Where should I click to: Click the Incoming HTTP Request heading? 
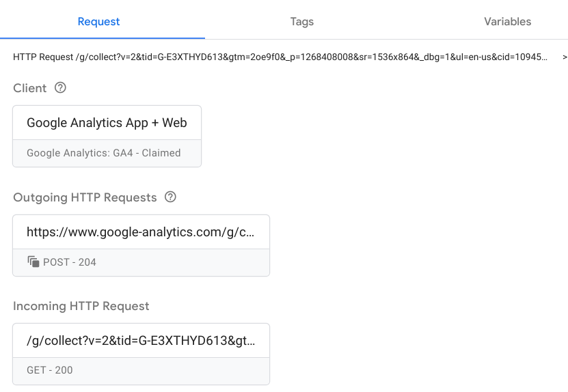click(81, 306)
